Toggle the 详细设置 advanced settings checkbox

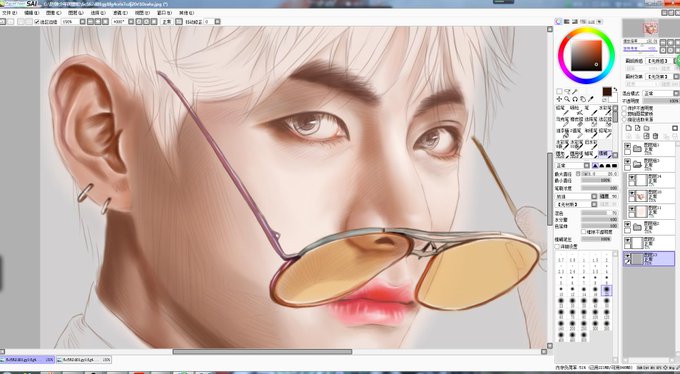click(x=557, y=246)
